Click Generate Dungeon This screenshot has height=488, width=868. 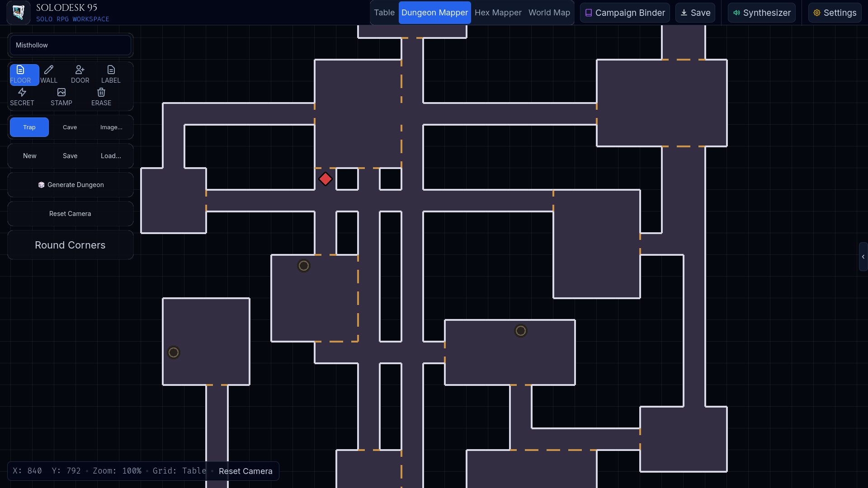coord(71,185)
